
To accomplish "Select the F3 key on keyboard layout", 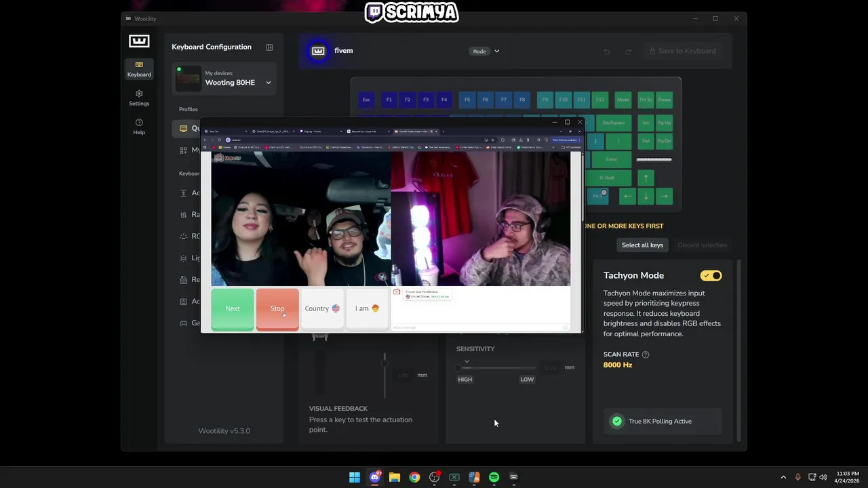I will (426, 100).
